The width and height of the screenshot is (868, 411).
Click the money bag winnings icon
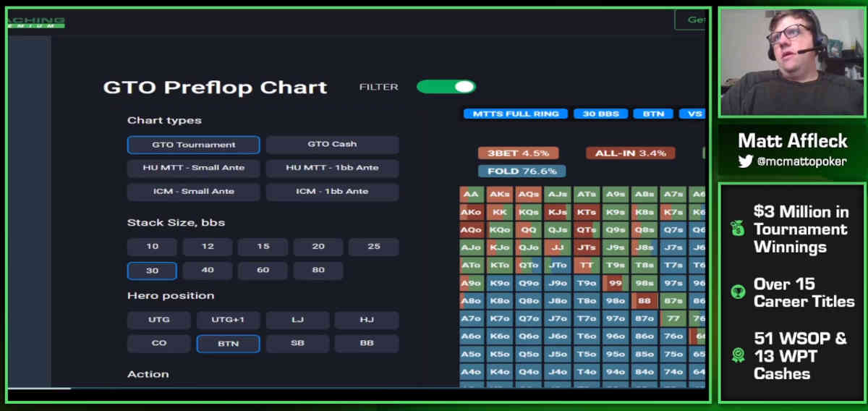[739, 229]
